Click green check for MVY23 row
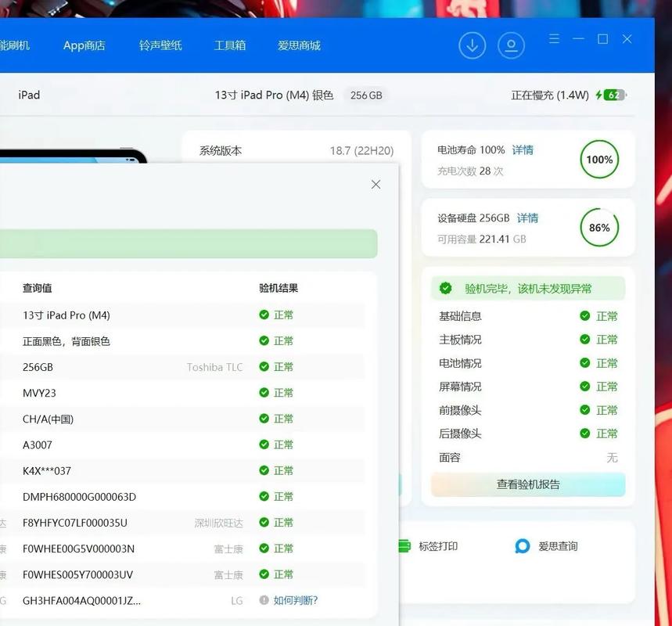The height and width of the screenshot is (626, 672). click(264, 392)
